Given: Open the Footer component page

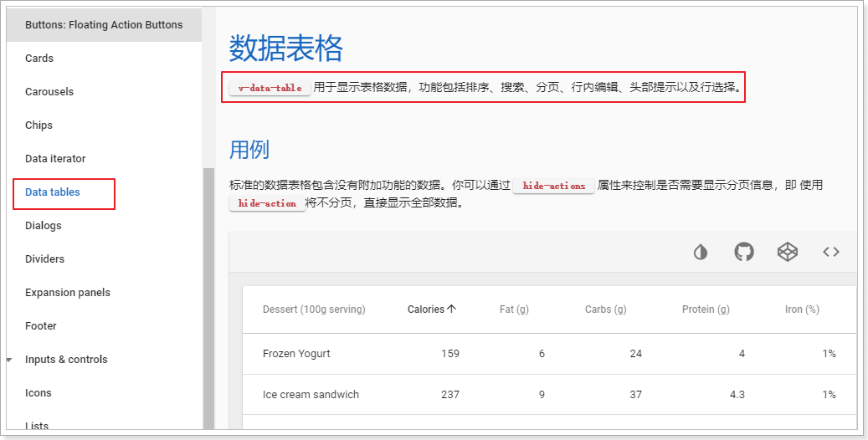Looking at the screenshot, I should click(x=41, y=326).
